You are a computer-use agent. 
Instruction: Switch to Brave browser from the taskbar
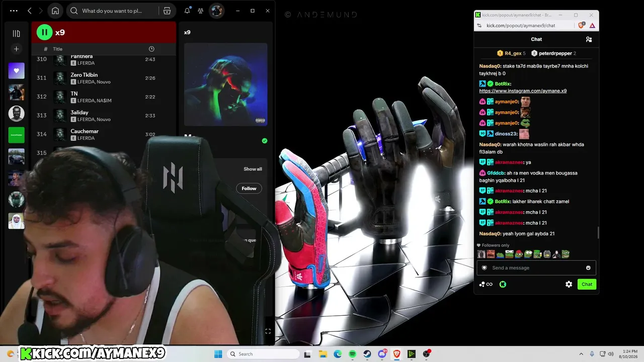[x=397, y=354]
